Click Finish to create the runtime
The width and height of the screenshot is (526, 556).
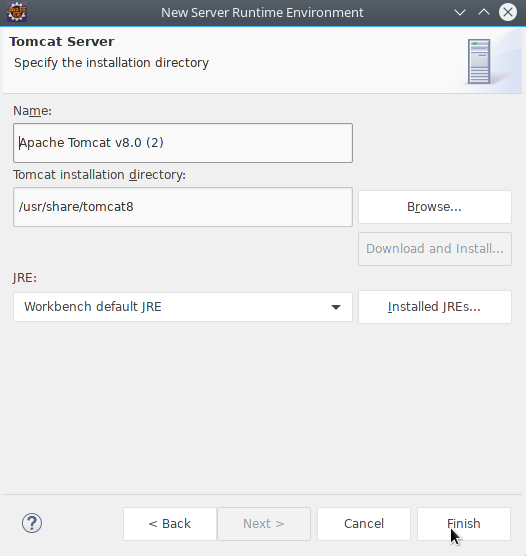[464, 524]
